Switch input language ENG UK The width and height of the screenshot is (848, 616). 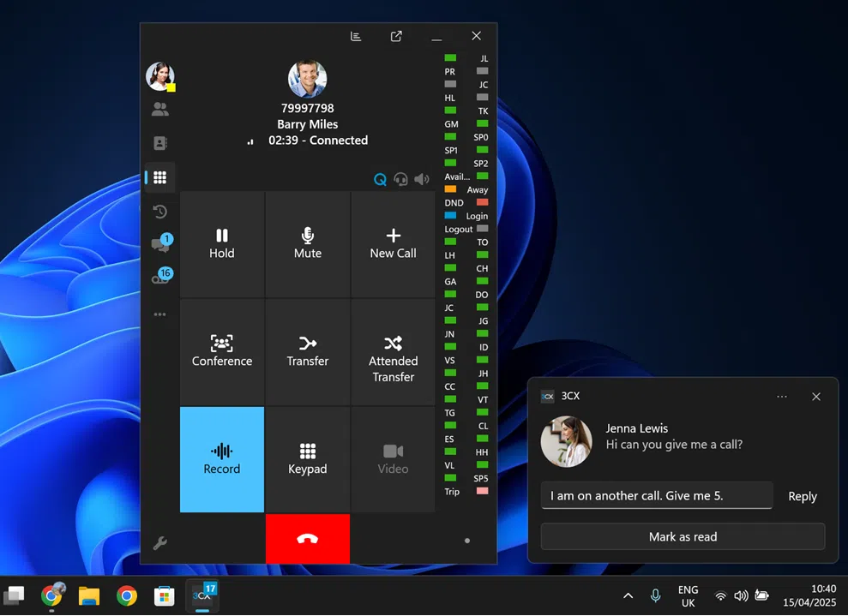(x=688, y=596)
